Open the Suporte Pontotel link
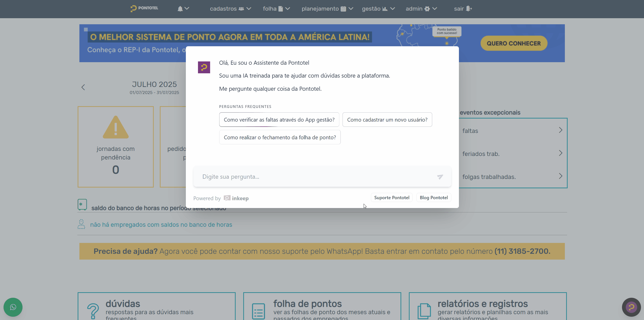This screenshot has width=644, height=320. (392, 198)
